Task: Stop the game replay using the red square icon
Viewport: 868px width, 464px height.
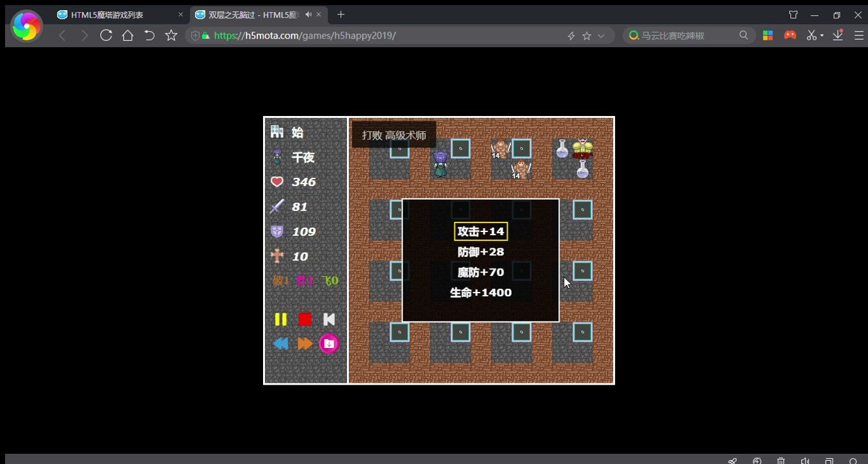Action: tap(305, 319)
